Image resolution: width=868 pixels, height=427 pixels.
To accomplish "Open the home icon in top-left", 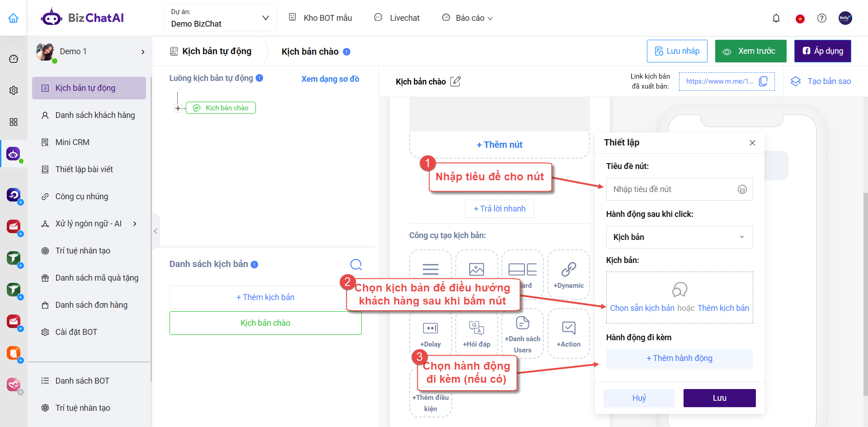I will [x=14, y=18].
